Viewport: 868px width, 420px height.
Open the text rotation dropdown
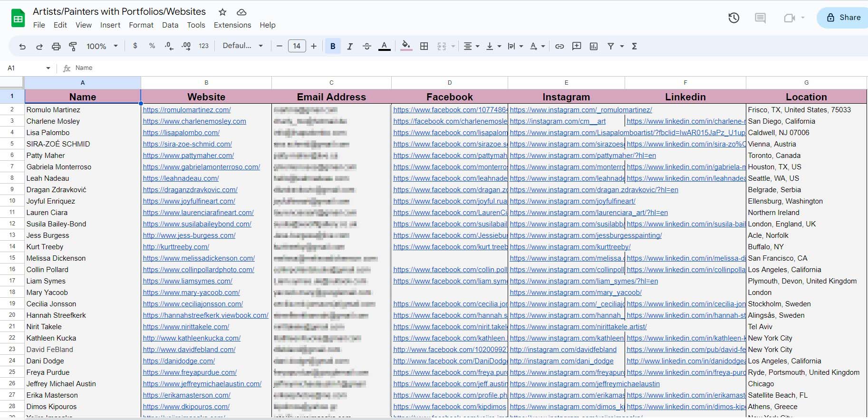point(537,46)
